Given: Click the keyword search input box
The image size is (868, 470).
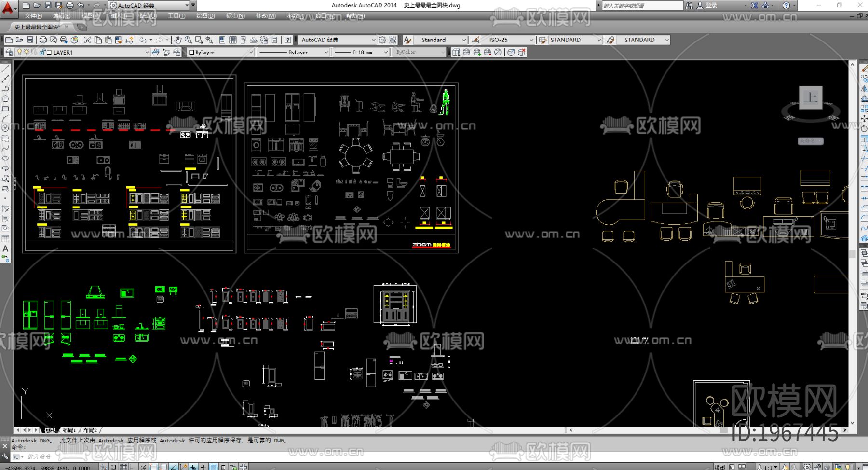Looking at the screenshot, I should click(x=642, y=5).
